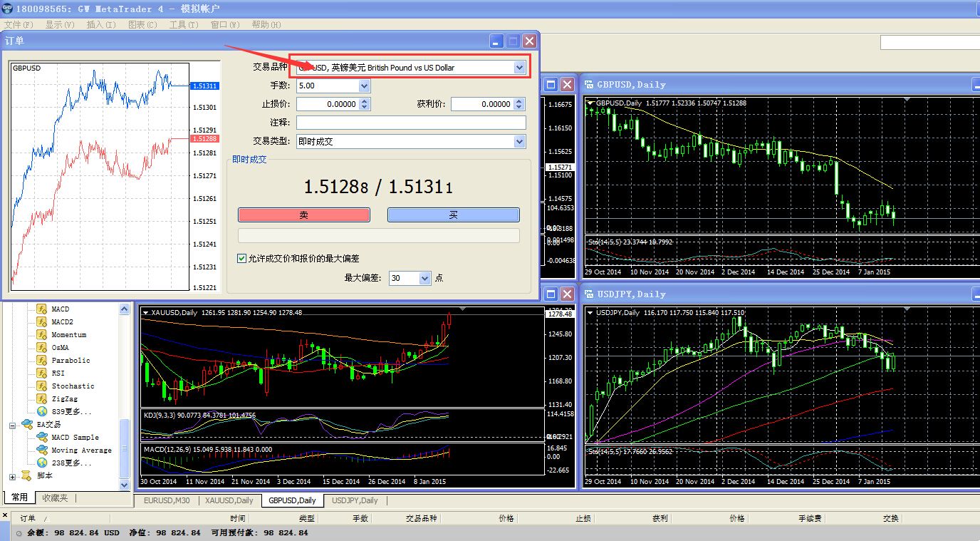Screen dimensions: 980x541
Task: Click the red 卖 sell button
Action: tap(304, 215)
